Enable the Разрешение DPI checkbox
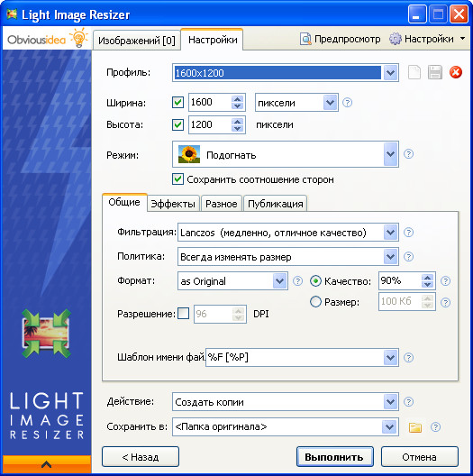Image resolution: width=473 pixels, height=476 pixels. [183, 314]
